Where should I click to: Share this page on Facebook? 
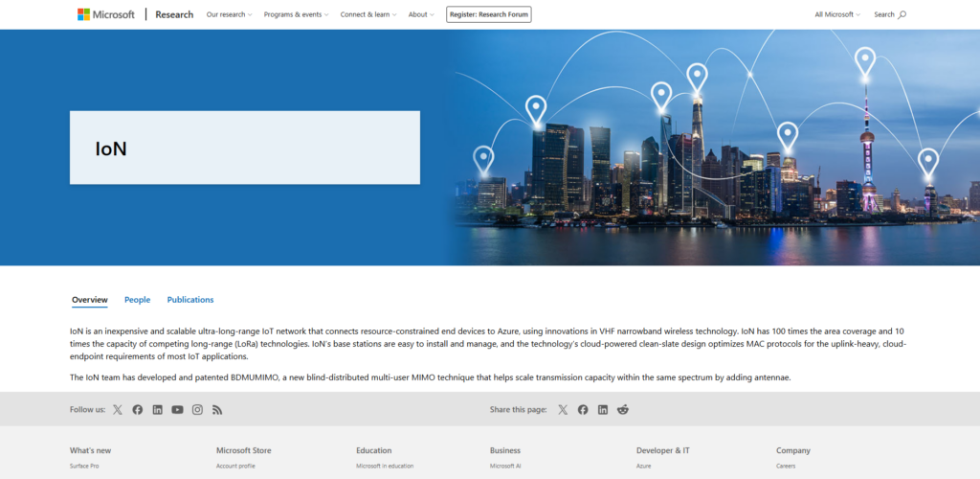coord(583,410)
